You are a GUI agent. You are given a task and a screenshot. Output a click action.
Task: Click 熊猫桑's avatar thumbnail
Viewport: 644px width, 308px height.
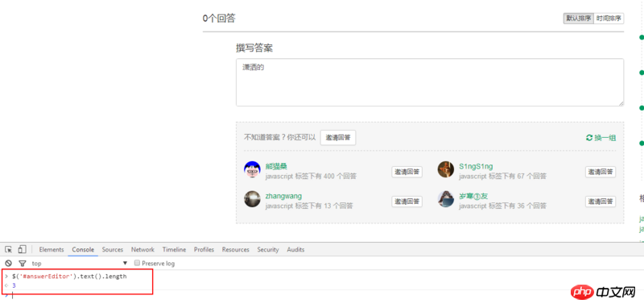[252, 169]
